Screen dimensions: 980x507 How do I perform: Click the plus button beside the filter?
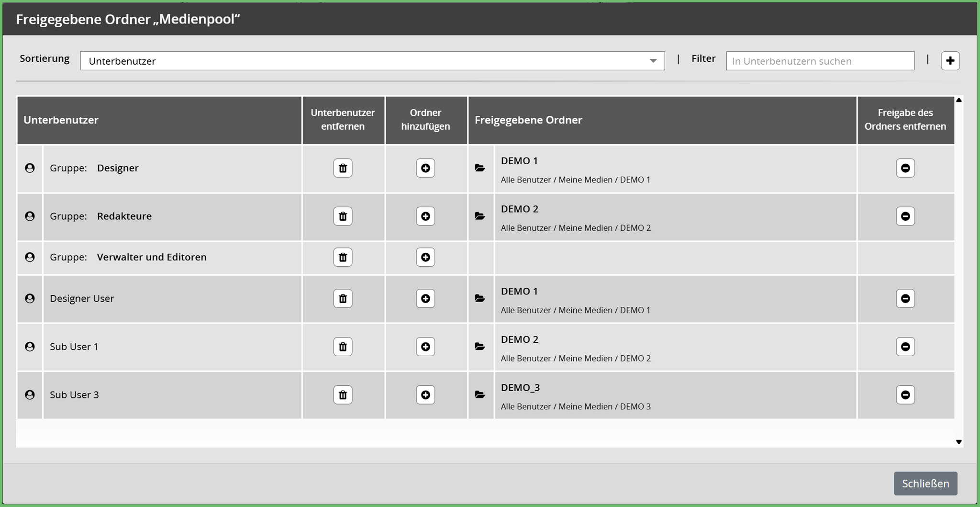[950, 61]
